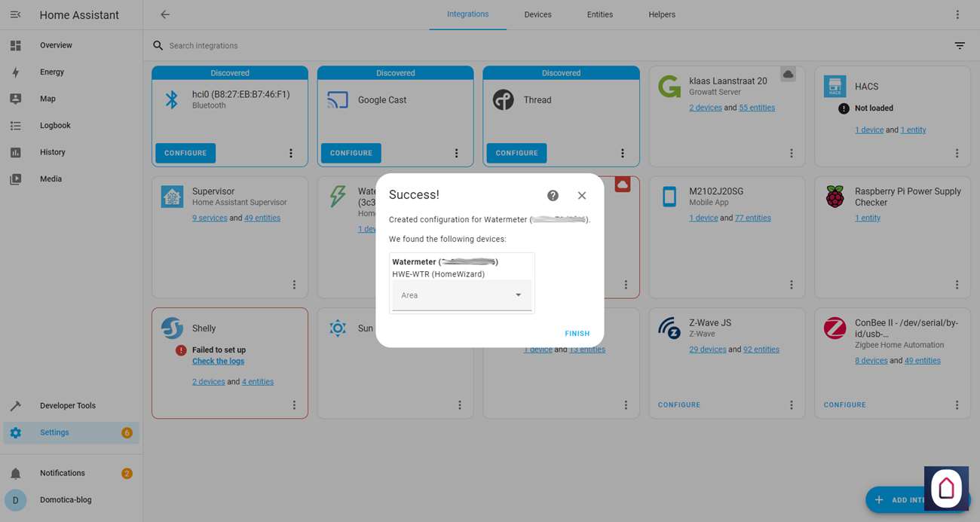Configure the hci0 Bluetooth integration

(x=185, y=153)
